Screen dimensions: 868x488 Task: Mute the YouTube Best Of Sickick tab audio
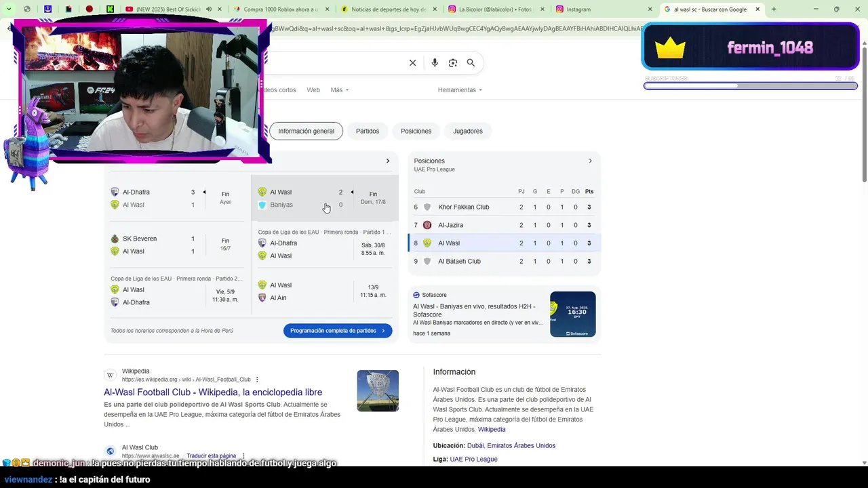(208, 9)
